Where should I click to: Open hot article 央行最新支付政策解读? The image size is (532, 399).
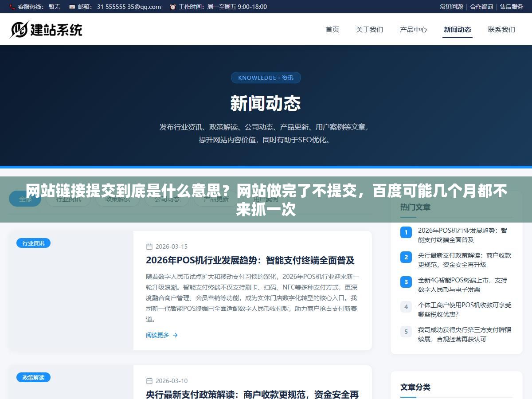click(x=464, y=260)
